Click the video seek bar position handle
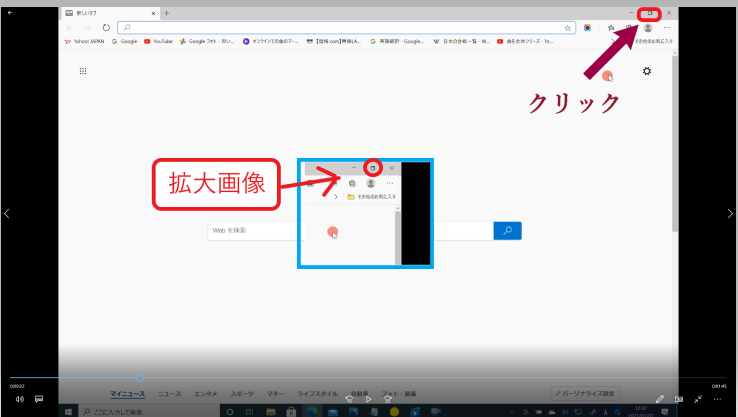Image resolution: width=738 pixels, height=417 pixels. 139,377
